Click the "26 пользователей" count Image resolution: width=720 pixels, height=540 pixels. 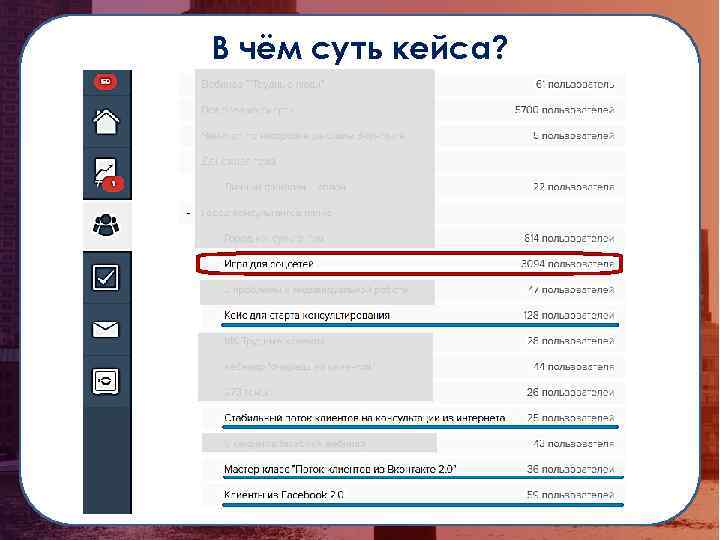pos(571,393)
